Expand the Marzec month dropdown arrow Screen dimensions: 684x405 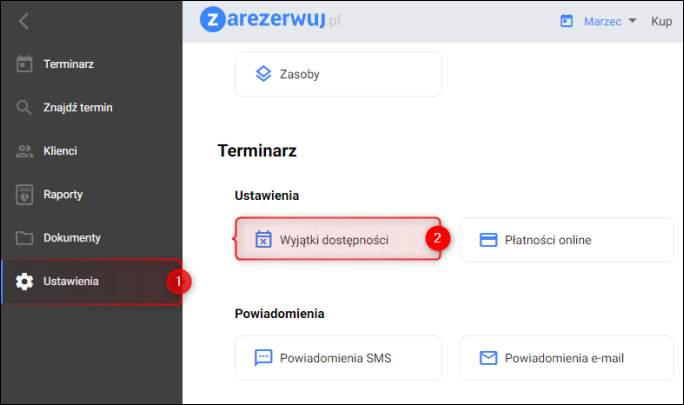(632, 20)
